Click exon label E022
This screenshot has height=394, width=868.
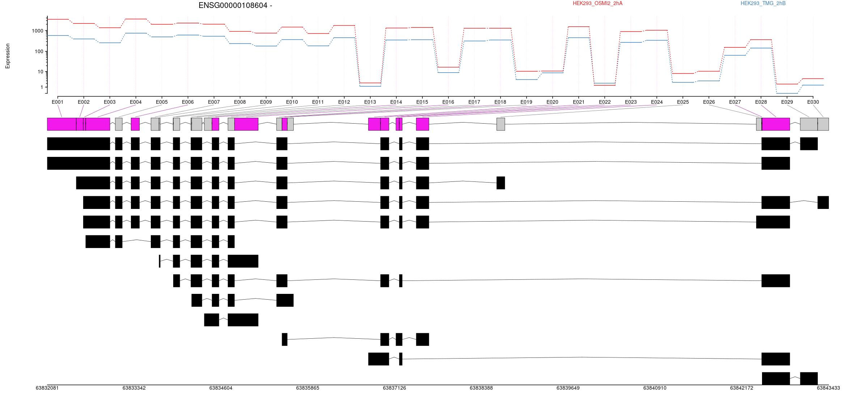click(605, 102)
